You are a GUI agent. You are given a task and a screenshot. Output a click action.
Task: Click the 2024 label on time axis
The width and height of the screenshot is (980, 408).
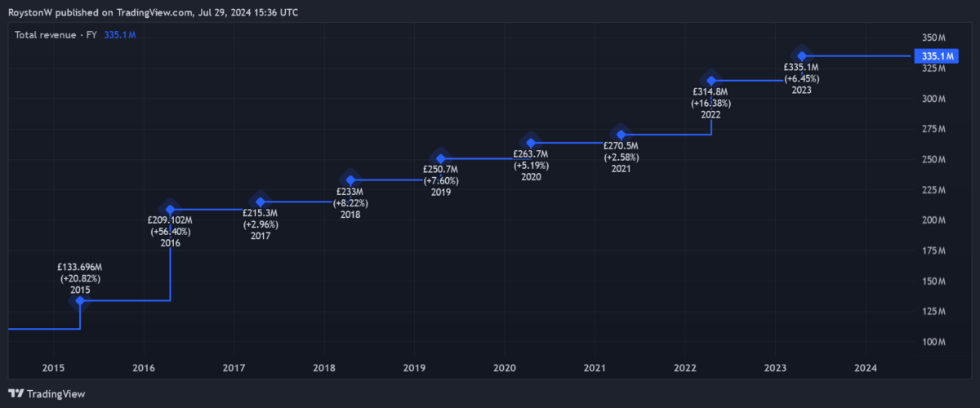tap(865, 368)
